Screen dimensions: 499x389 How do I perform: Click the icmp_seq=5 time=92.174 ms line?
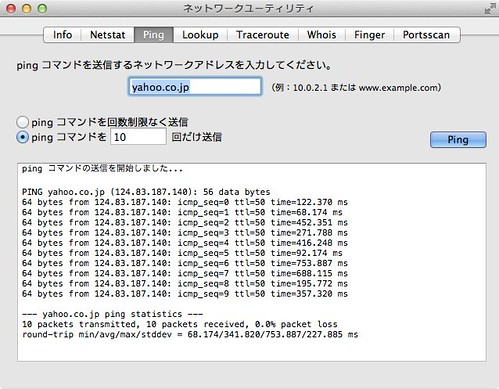pyautogui.click(x=182, y=253)
